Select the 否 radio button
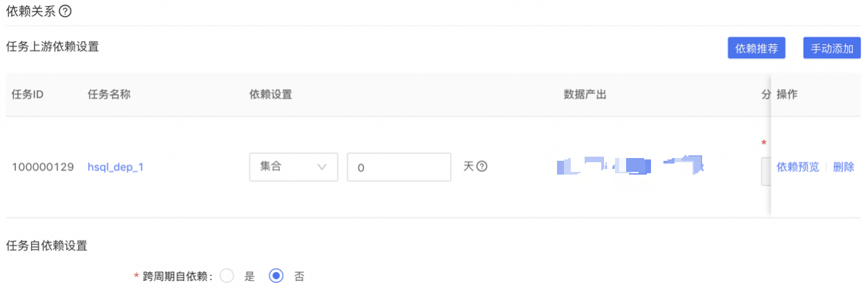Screen dimensions: 868x294 pos(276,276)
